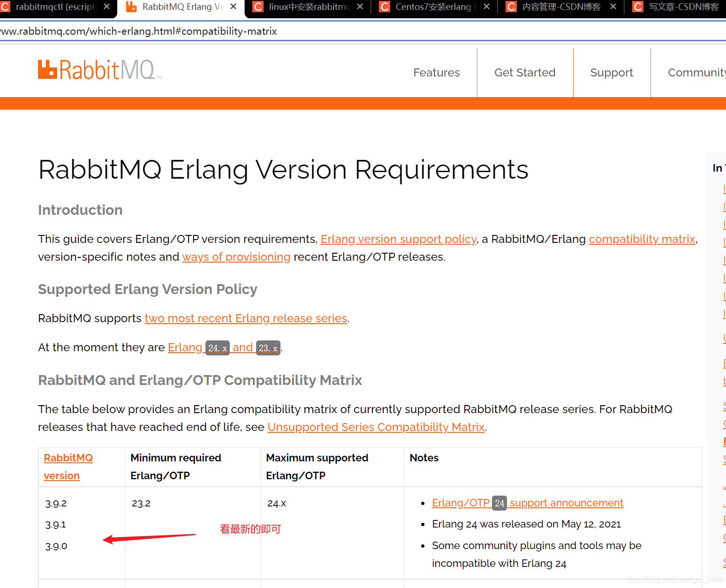Open the Community menu
This screenshot has width=726, height=588.
coord(697,73)
